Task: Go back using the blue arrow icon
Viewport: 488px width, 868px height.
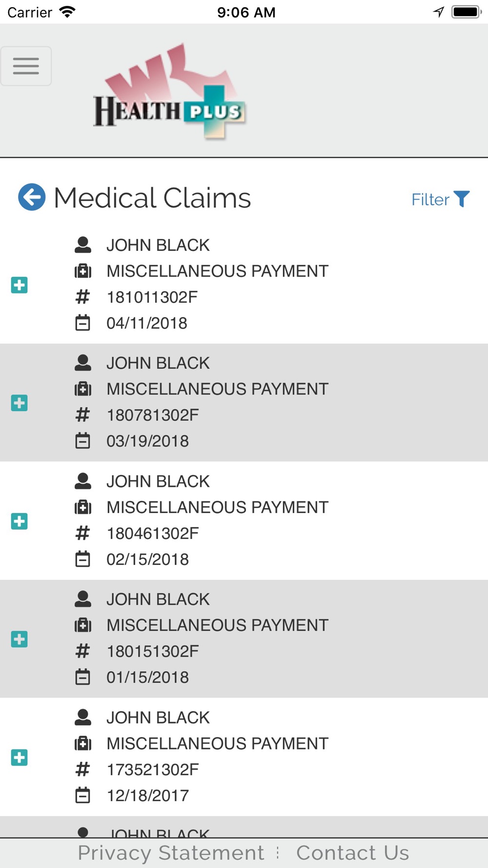Action: [32, 197]
